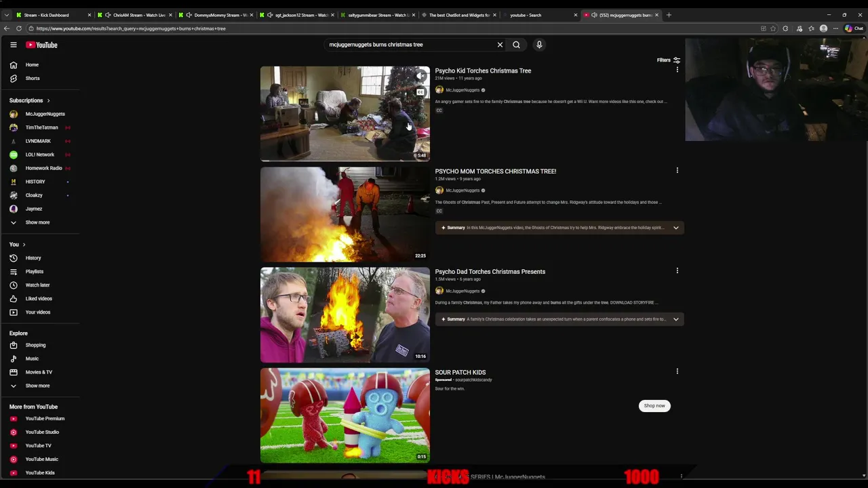The height and width of the screenshot is (488, 868).
Task: Switch to youtube - Search browser tab
Action: (x=540, y=15)
